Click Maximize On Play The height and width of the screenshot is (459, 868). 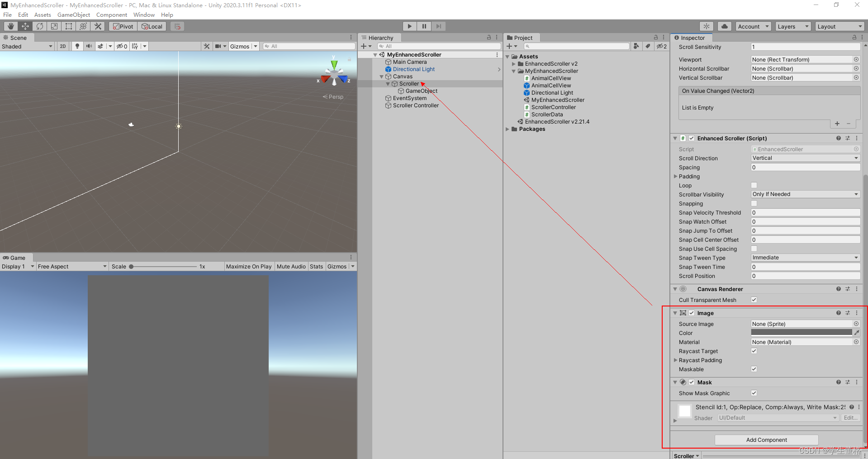(x=248, y=266)
